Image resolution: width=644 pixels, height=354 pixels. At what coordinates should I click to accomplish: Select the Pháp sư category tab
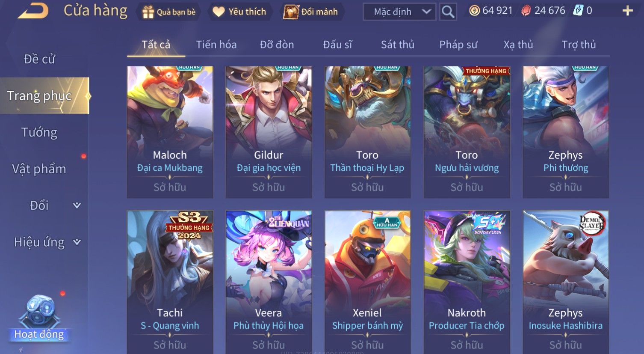pos(458,45)
